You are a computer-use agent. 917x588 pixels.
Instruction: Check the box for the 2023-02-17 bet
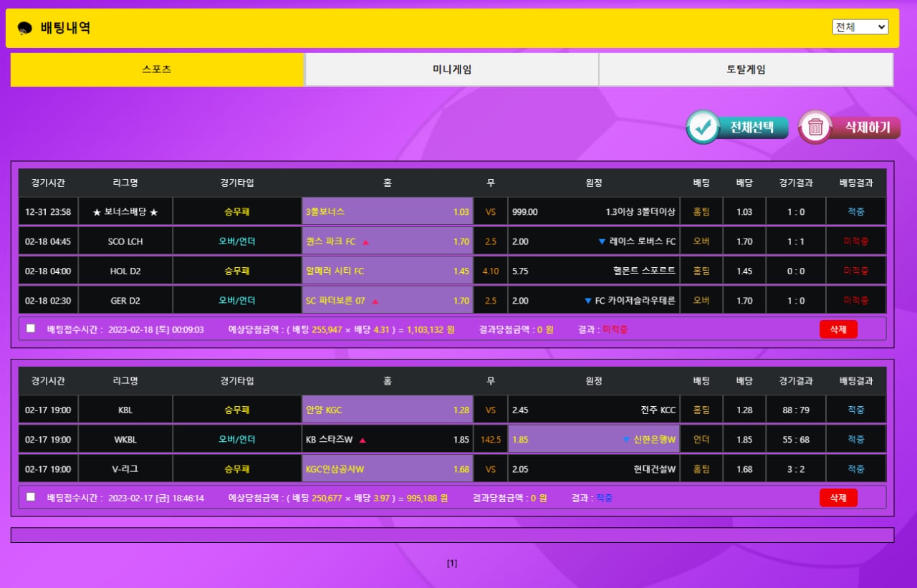point(31,497)
